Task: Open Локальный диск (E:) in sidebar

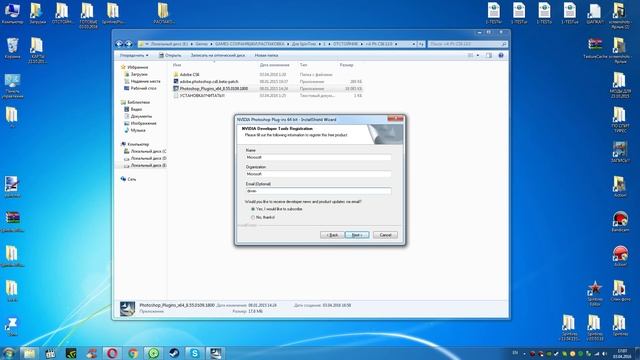Action: [x=148, y=165]
